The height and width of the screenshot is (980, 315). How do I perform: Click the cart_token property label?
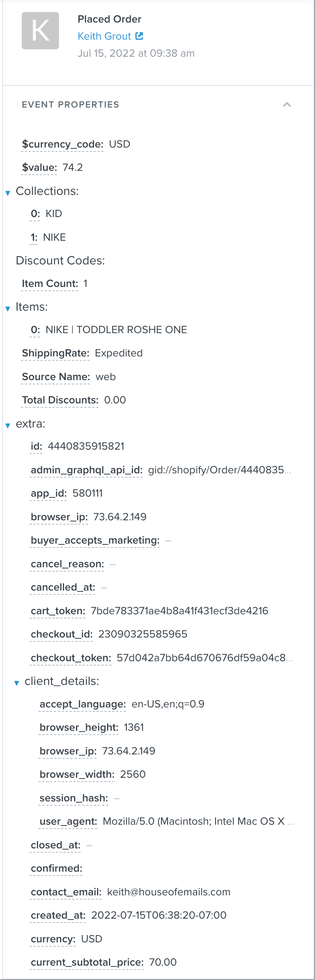pos(58,611)
